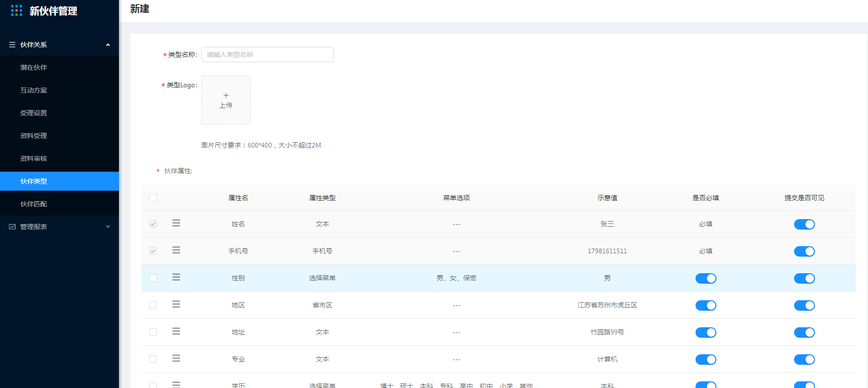Toggle 提交是否可见 switch for 地区
Image resolution: width=868 pixels, height=388 pixels.
[x=804, y=305]
